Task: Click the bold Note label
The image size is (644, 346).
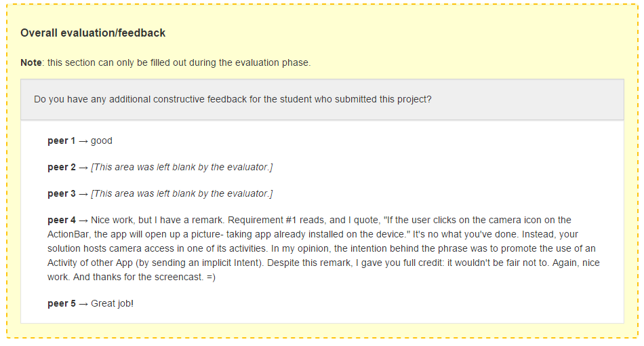Action: 31,62
